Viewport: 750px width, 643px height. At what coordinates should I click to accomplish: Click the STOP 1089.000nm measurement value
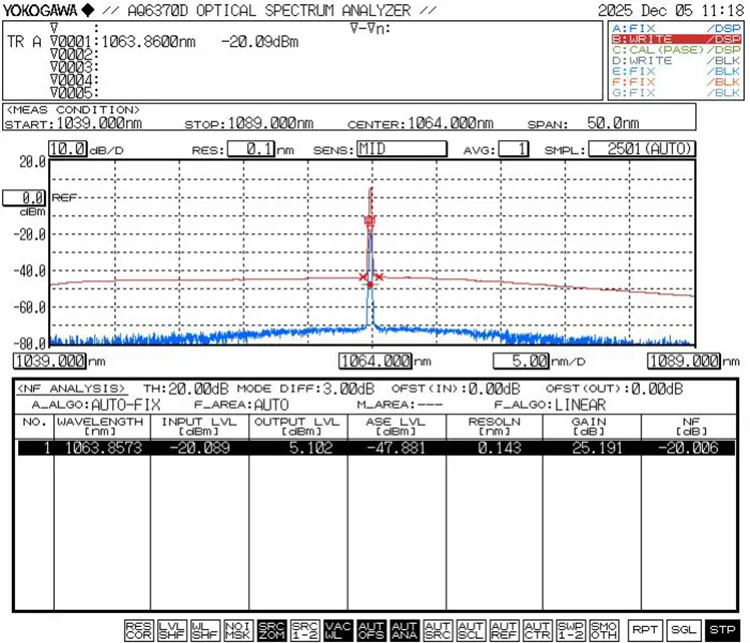pyautogui.click(x=270, y=123)
